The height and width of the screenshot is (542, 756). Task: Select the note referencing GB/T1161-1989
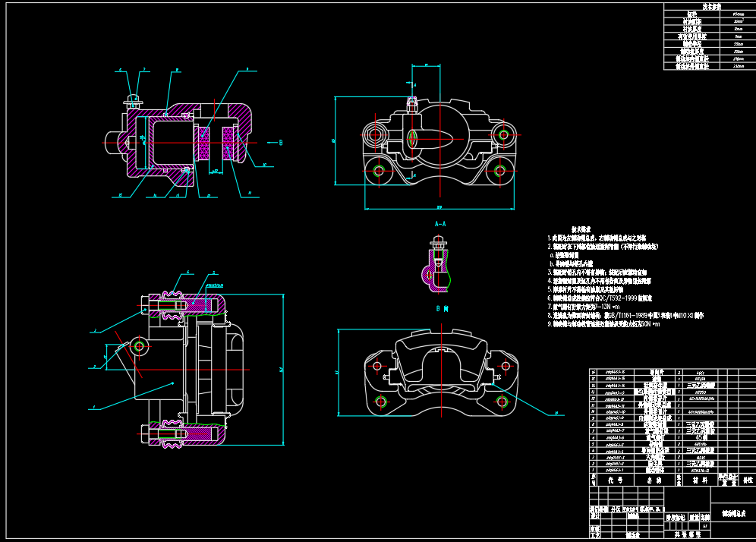pos(625,314)
